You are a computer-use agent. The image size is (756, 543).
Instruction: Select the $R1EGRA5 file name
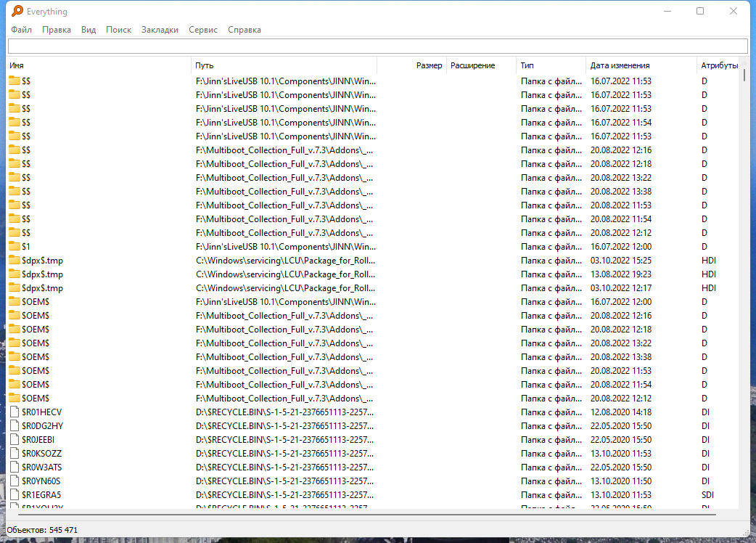[x=41, y=495]
